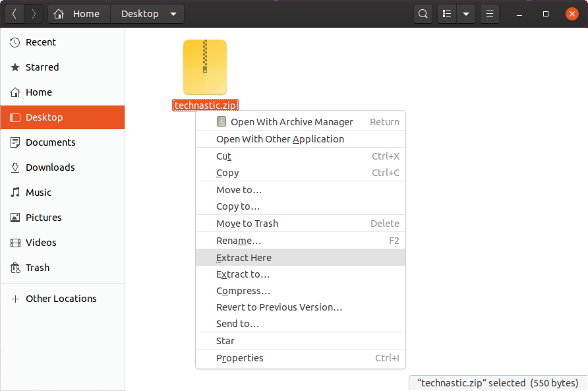588x391 pixels.
Task: Click the technastic.zip archive icon
Action: pos(205,67)
